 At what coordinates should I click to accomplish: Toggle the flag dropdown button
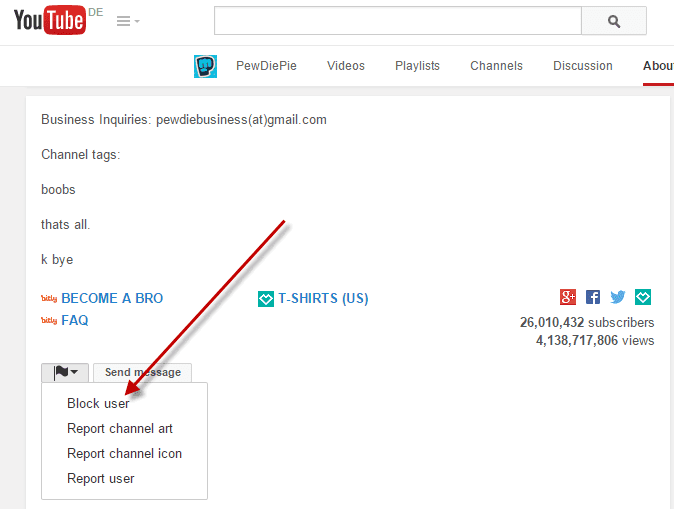pyautogui.click(x=65, y=372)
